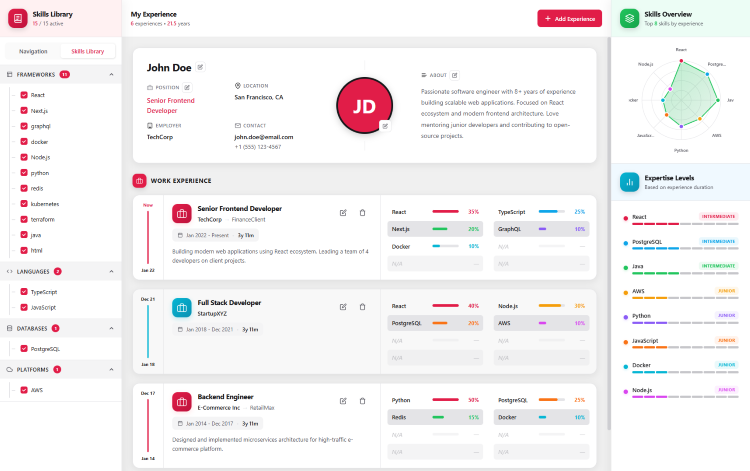Toggle the PostgreSQL database checkbox

(24, 349)
